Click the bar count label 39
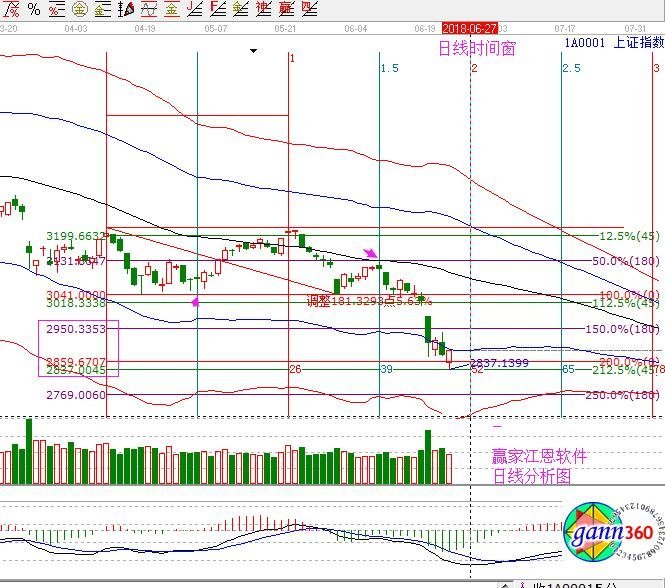The image size is (665, 588). click(386, 369)
